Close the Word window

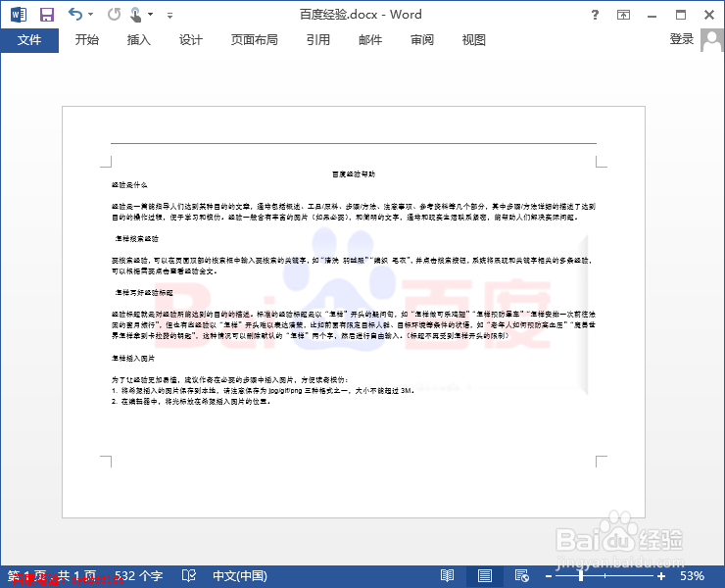(x=709, y=15)
